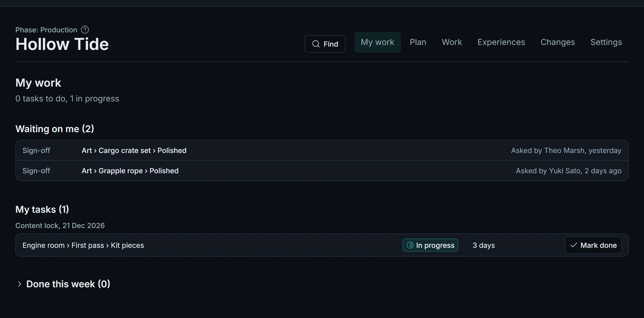644x318 pixels.
Task: Open the Settings tab
Action: 606,42
